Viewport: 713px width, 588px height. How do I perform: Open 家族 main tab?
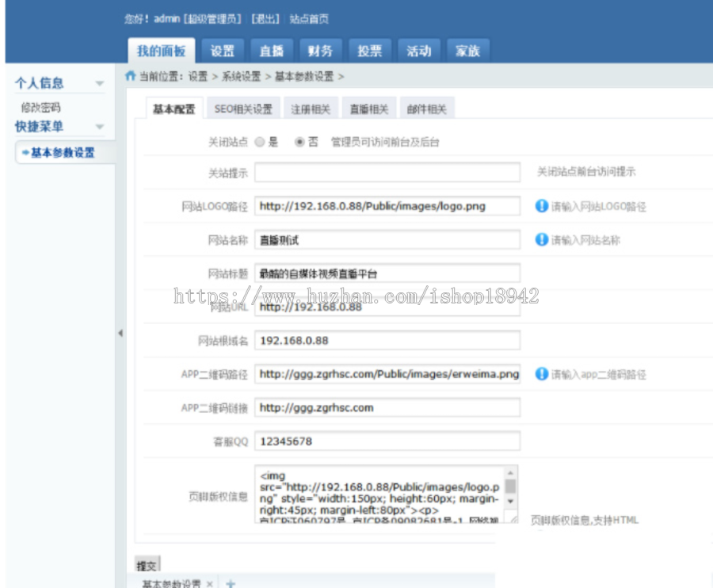(x=467, y=51)
